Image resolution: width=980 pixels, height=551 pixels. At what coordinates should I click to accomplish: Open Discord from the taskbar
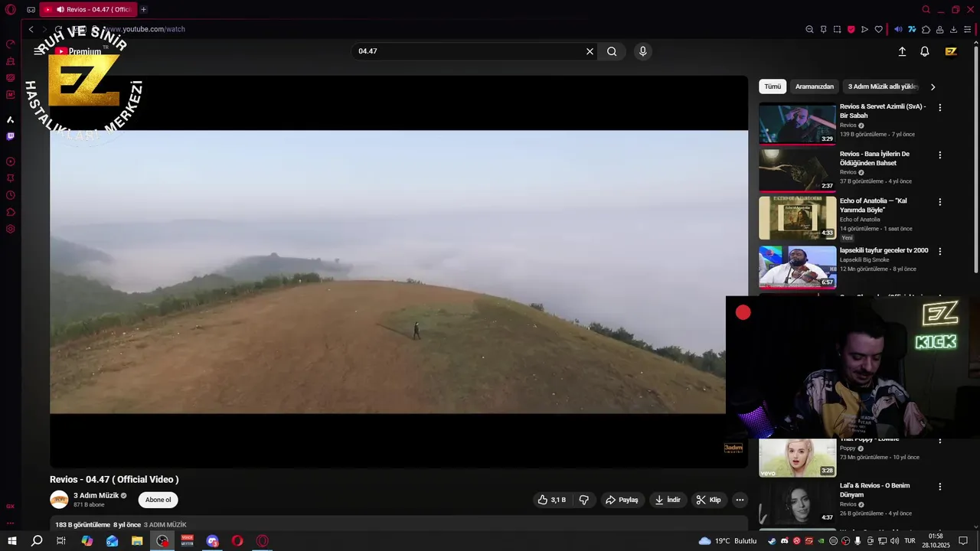213,541
